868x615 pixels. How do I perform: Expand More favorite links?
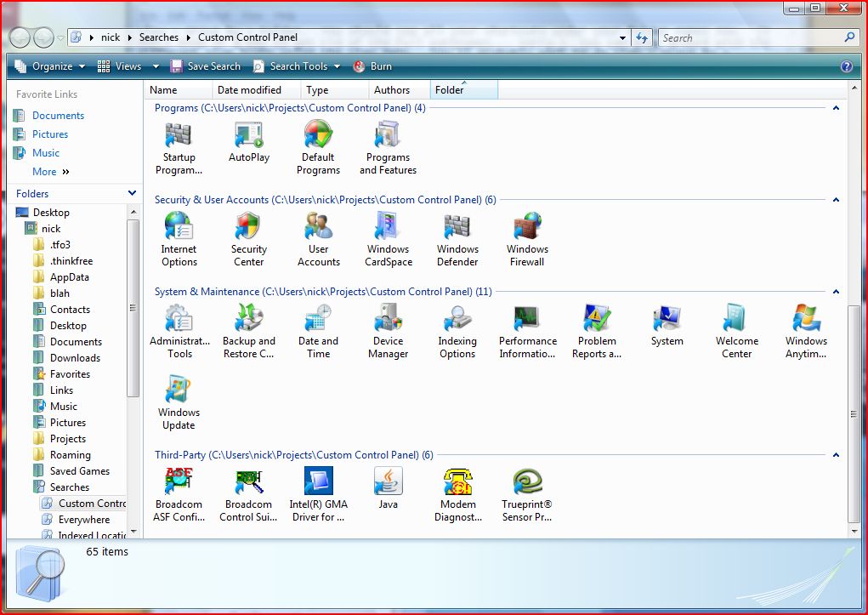tap(51, 172)
